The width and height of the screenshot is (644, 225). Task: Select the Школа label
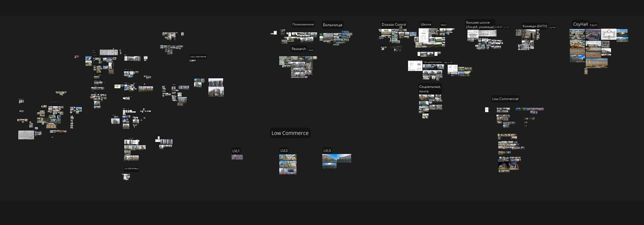point(426,25)
